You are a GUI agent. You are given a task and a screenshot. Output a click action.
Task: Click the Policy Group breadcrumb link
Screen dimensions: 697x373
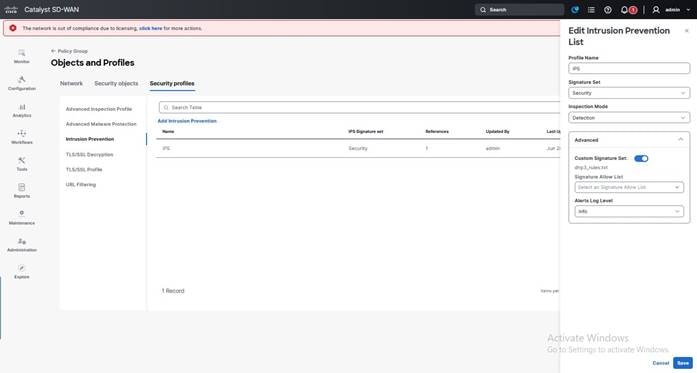point(72,51)
